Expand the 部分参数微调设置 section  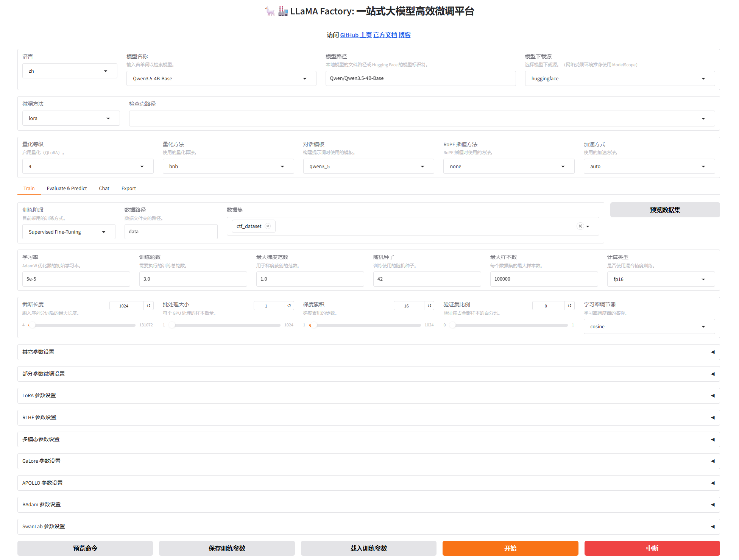click(368, 374)
